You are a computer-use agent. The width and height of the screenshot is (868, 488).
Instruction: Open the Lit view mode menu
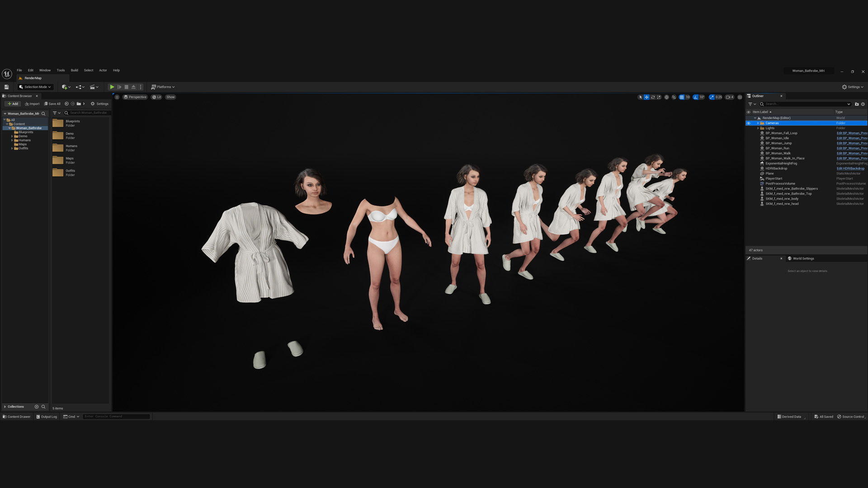point(156,97)
